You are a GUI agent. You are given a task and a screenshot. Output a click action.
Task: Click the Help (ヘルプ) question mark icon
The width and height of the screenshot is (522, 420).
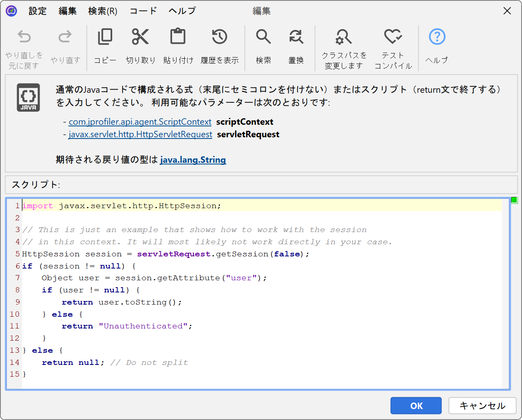click(437, 37)
